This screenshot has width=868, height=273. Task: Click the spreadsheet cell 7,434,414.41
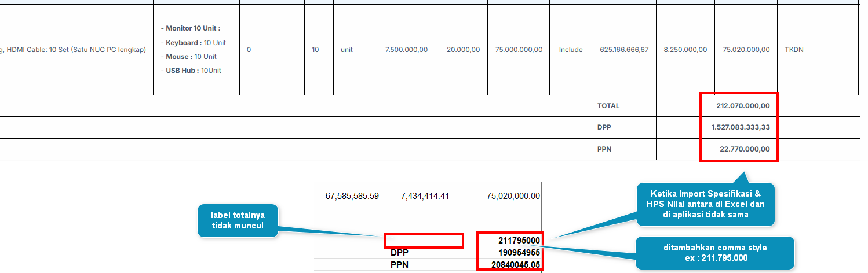425,197
